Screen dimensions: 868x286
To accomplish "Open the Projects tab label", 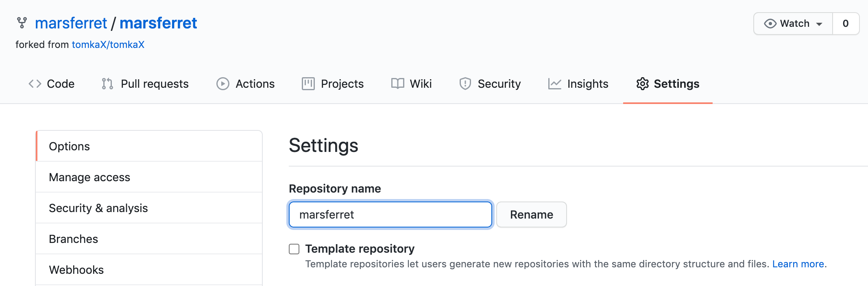I will click(342, 84).
